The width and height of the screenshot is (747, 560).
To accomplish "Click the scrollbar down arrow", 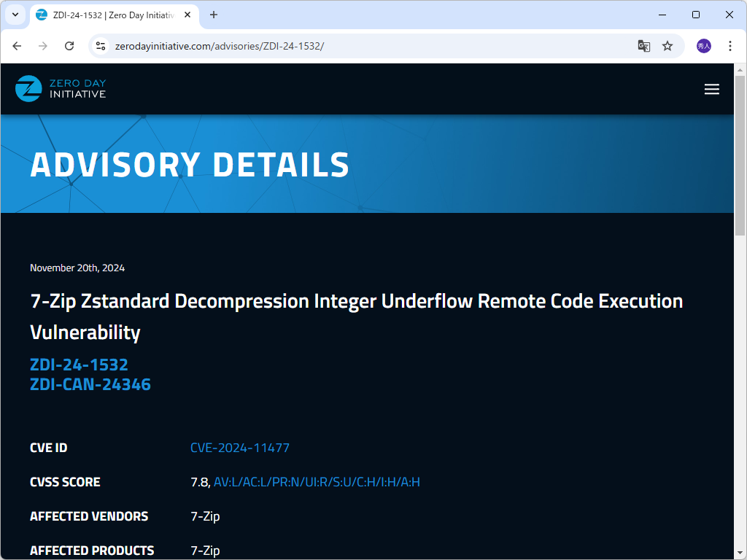I will pyautogui.click(x=740, y=553).
